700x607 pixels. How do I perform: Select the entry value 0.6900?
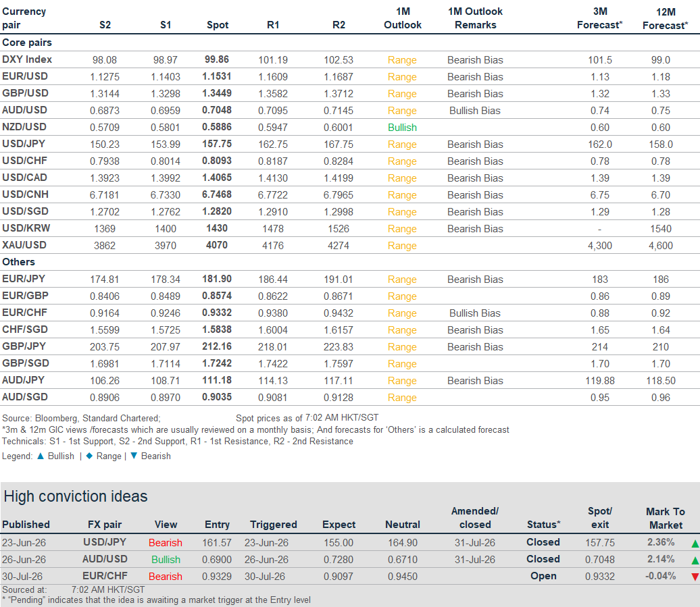tap(217, 560)
